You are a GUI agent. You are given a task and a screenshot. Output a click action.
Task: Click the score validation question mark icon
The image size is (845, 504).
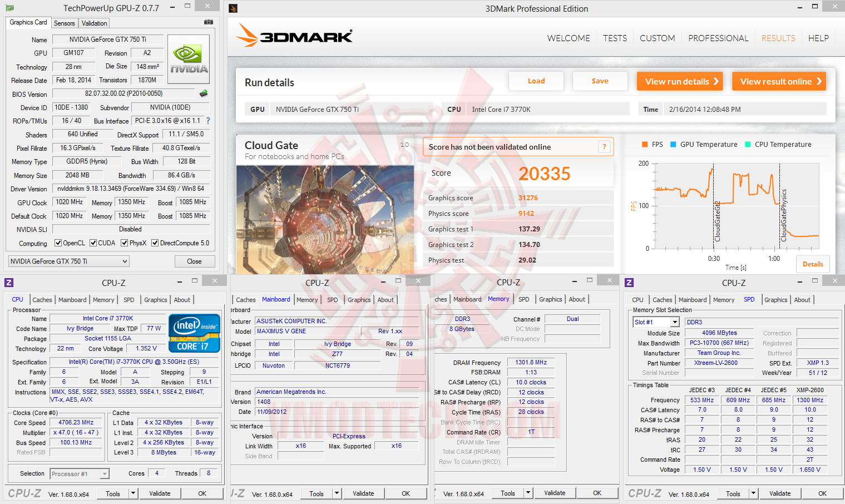[x=605, y=147]
